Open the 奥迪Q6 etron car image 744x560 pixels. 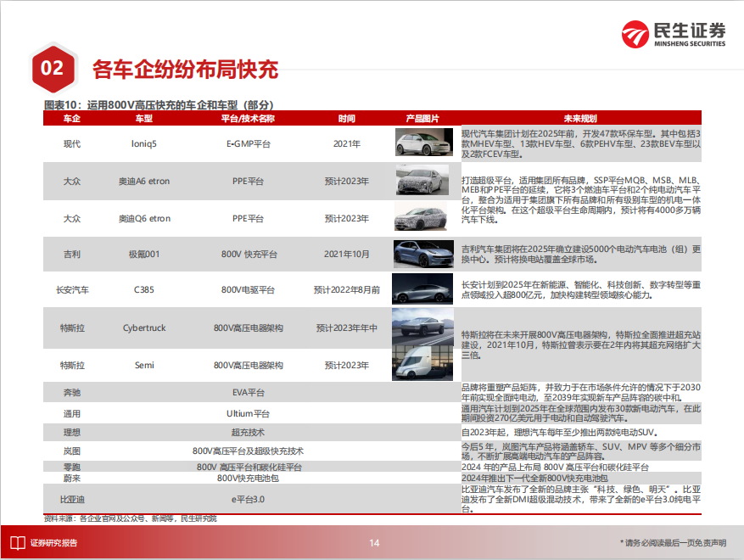point(421,216)
